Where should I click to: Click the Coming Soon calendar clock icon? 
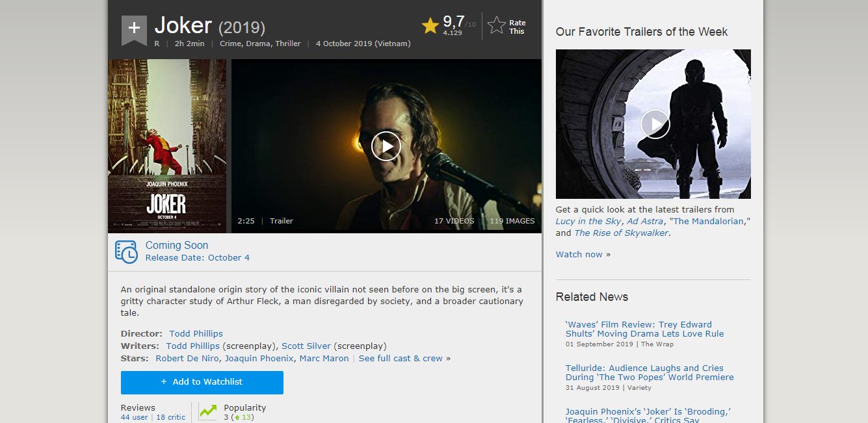point(126,251)
